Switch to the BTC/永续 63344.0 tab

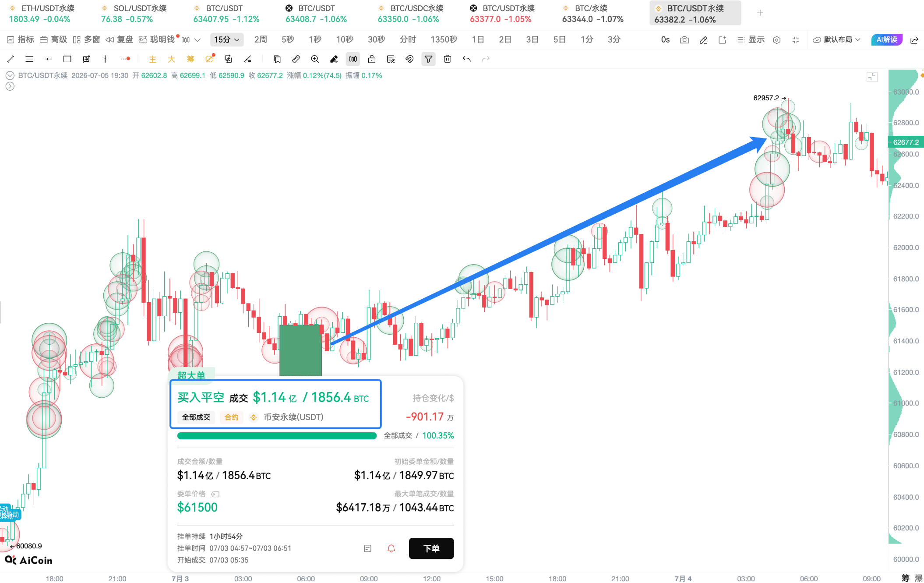pos(592,14)
